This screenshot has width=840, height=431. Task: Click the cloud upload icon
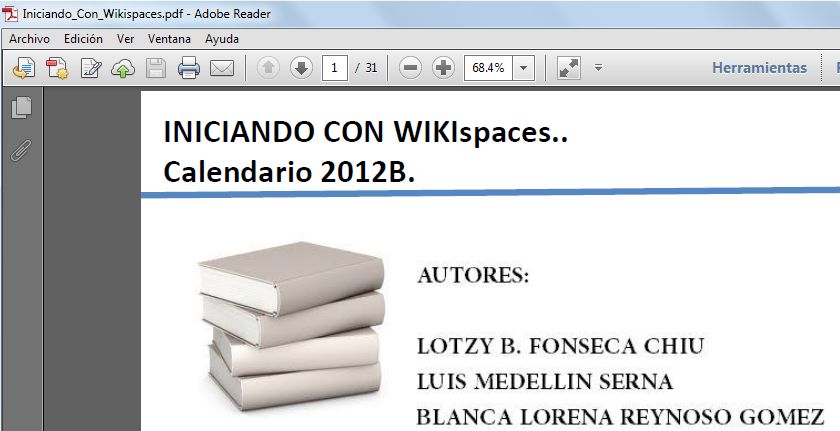pyautogui.click(x=123, y=68)
